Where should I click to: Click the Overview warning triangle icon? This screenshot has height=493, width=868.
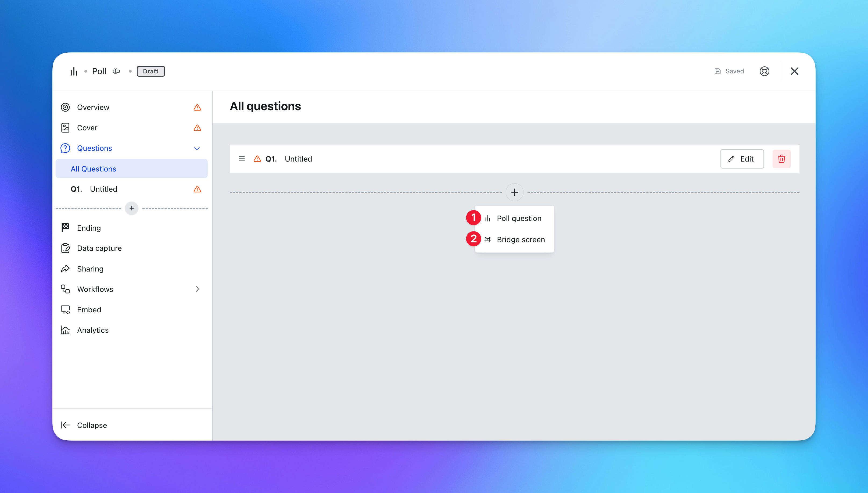pos(197,108)
